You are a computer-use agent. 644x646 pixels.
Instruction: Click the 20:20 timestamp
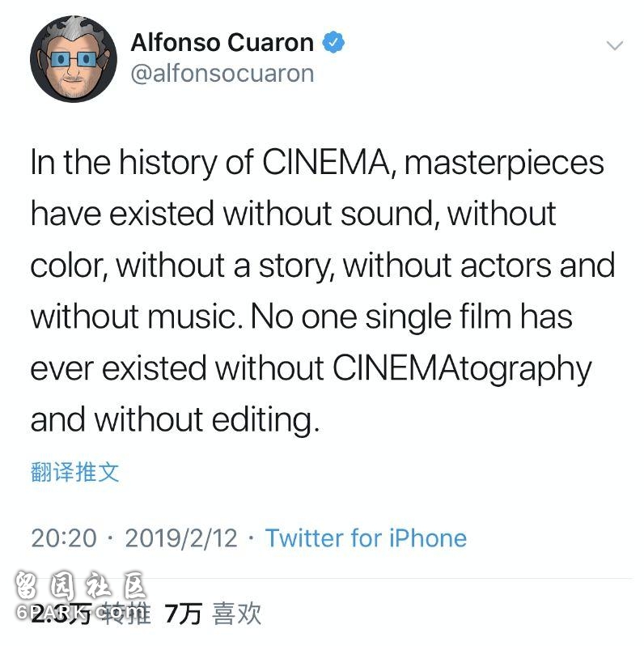point(64,538)
